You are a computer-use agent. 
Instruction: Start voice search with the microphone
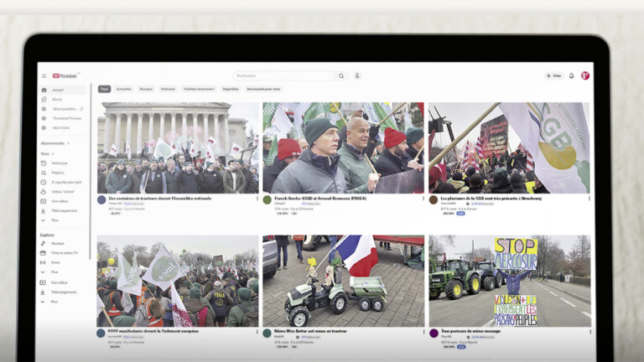357,75
